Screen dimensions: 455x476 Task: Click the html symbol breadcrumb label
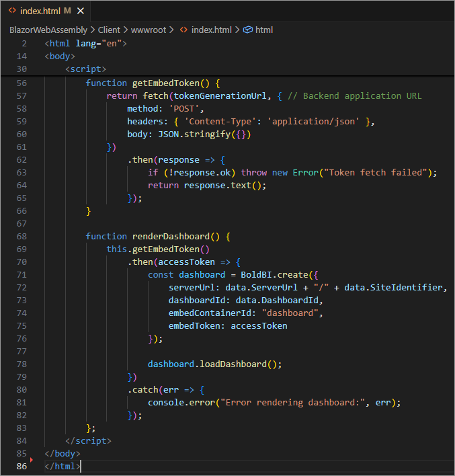264,30
